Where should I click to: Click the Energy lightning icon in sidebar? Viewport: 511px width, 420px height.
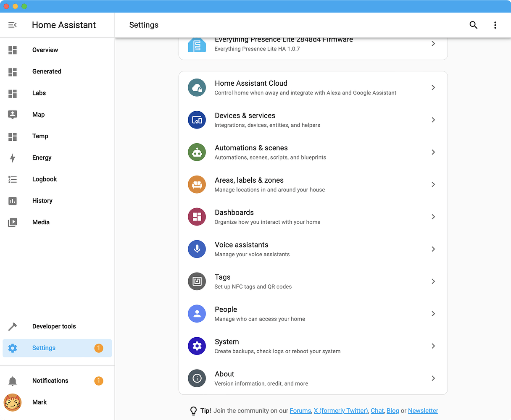point(13,157)
